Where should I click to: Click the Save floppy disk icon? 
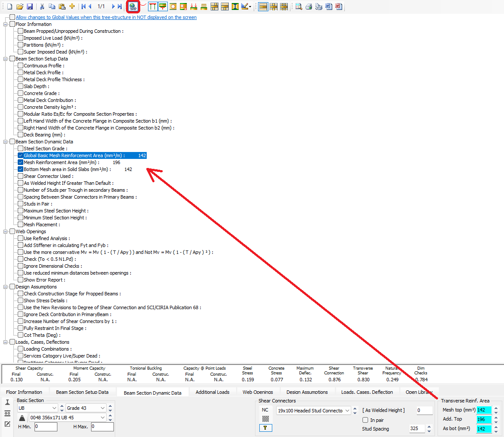30,6
